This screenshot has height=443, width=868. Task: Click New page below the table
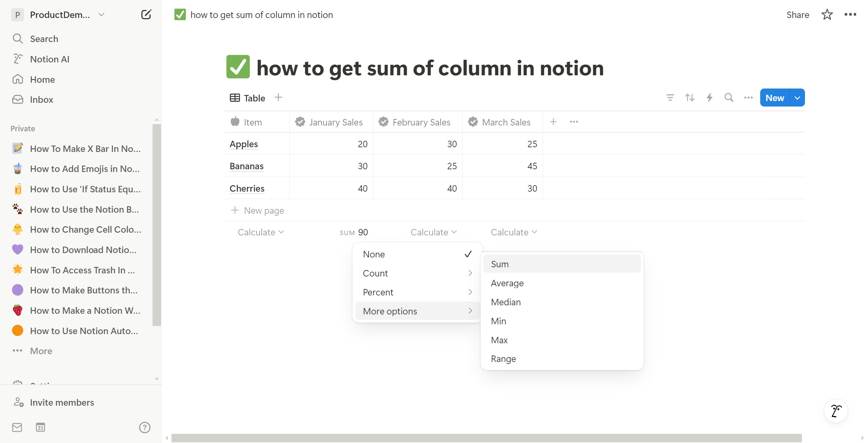point(258,210)
